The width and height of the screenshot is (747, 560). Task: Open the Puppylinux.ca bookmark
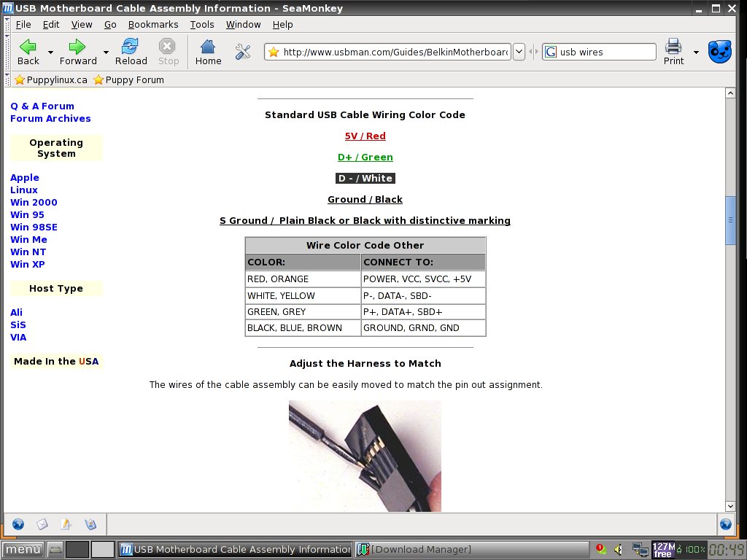click(x=51, y=80)
